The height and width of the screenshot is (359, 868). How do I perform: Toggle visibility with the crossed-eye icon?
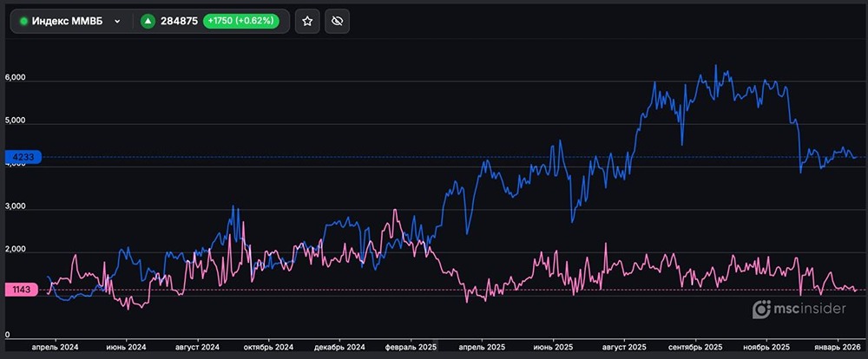coord(338,21)
